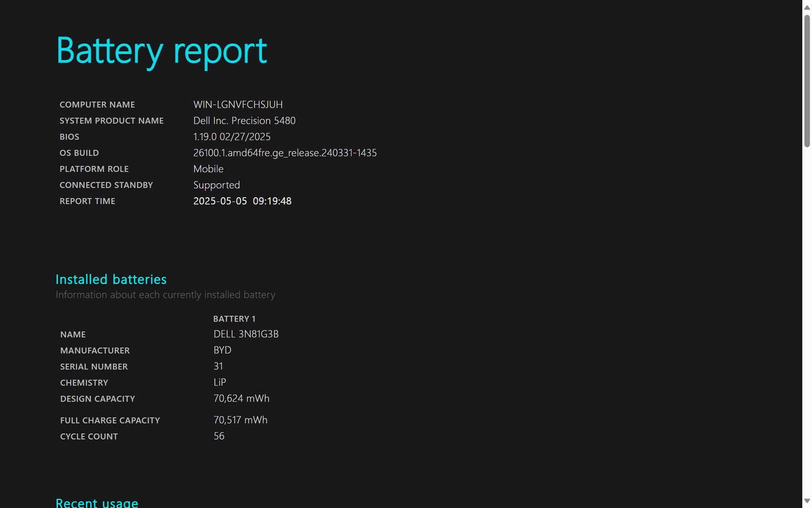
Task: Click the vertical scrollbar thumb
Action: (807, 81)
